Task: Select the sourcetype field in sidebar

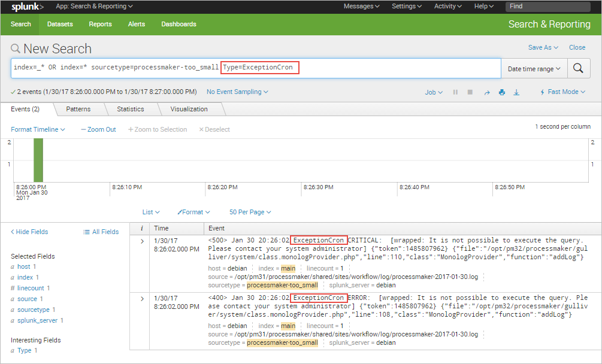Action: point(34,310)
